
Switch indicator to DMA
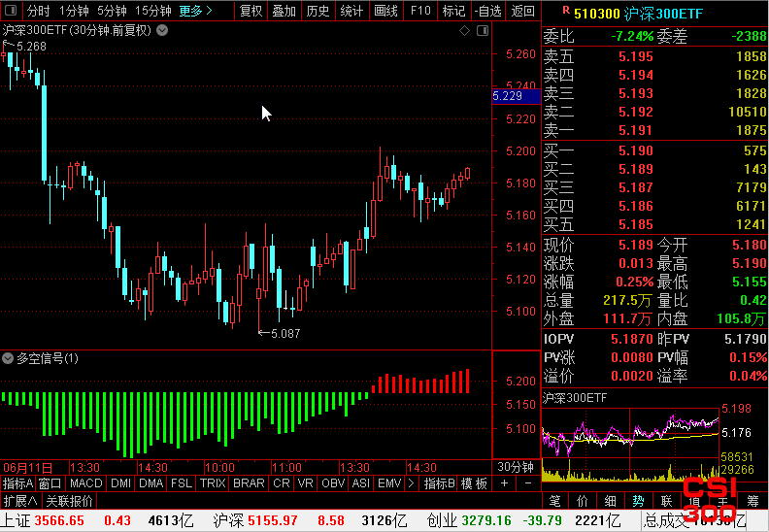(x=151, y=483)
